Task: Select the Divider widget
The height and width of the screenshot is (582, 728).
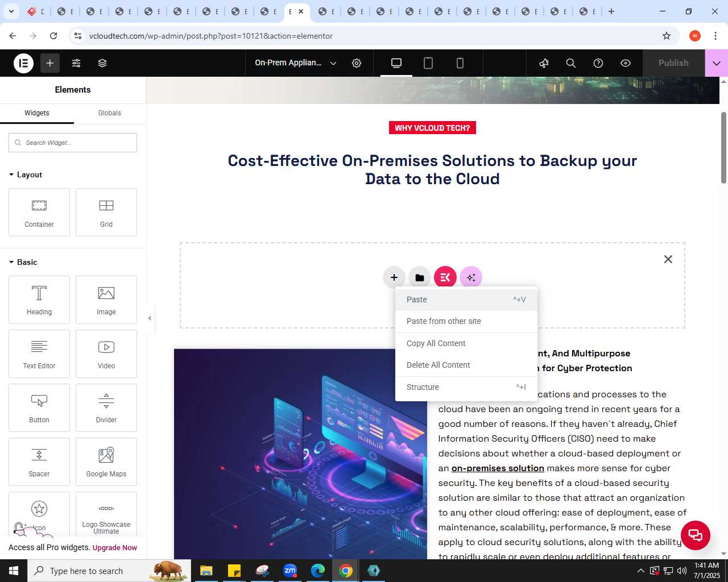Action: pyautogui.click(x=106, y=408)
